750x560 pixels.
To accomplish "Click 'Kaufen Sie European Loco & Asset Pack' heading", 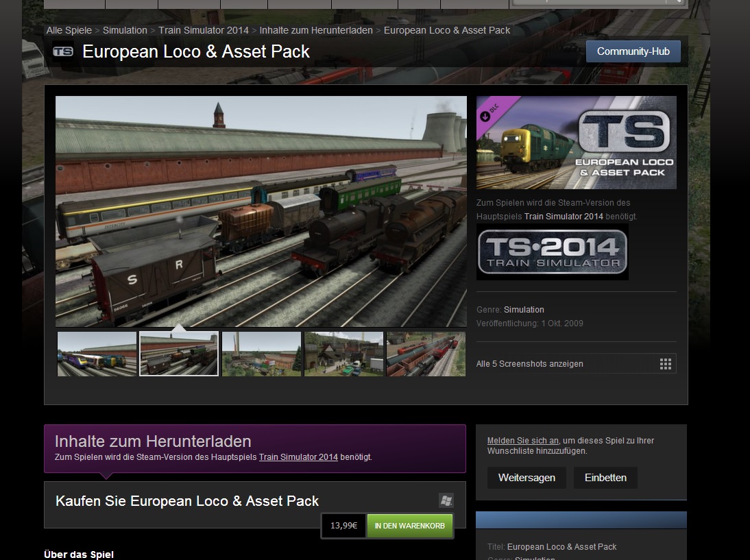I will [187, 500].
